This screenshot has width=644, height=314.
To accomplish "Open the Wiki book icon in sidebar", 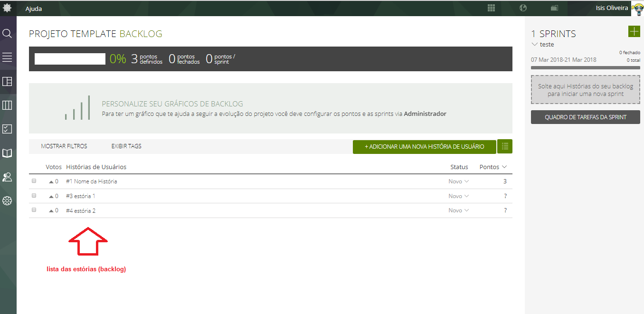I will pyautogui.click(x=7, y=153).
